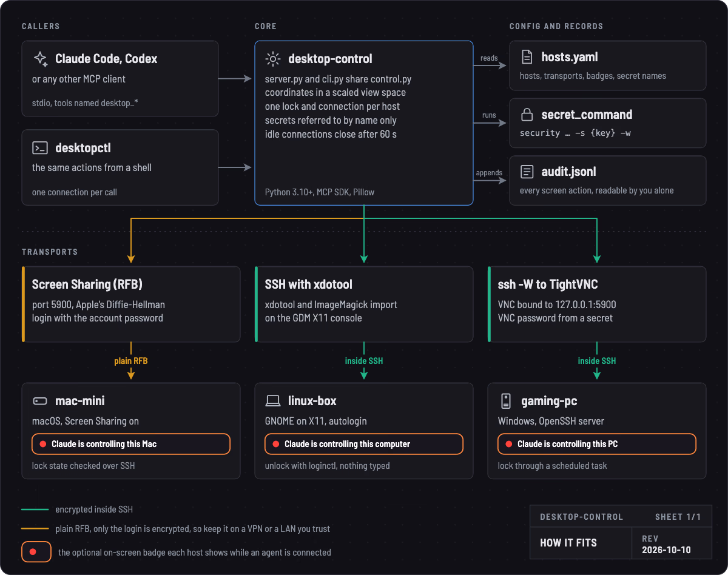Select the "appends" arrow label
The width and height of the screenshot is (728, 575).
(x=489, y=173)
